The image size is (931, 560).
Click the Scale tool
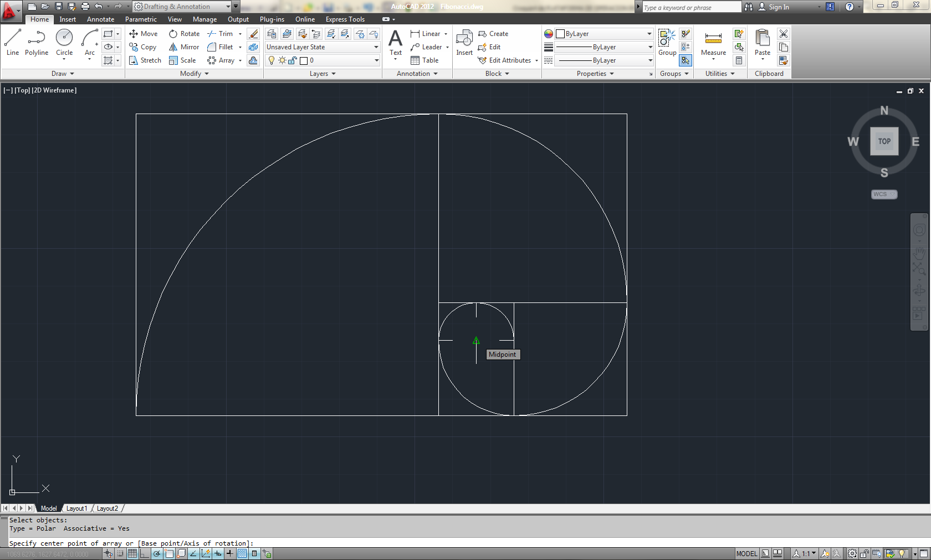[x=182, y=60]
